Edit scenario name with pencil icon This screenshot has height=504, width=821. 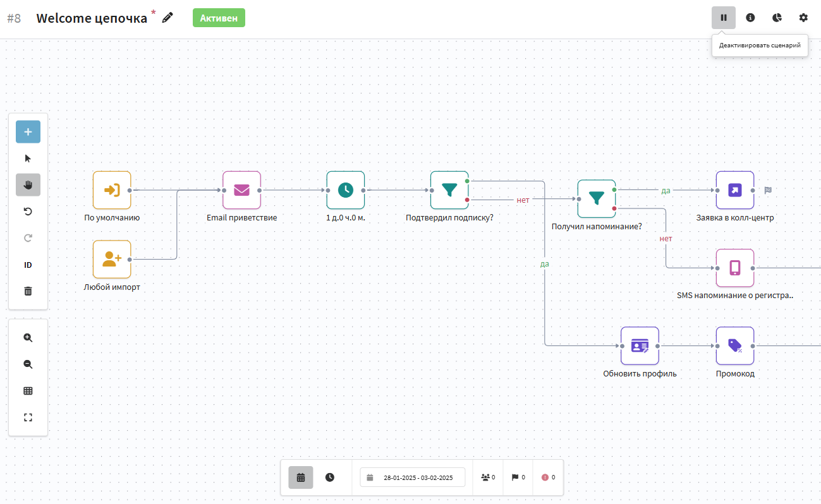pos(167,18)
